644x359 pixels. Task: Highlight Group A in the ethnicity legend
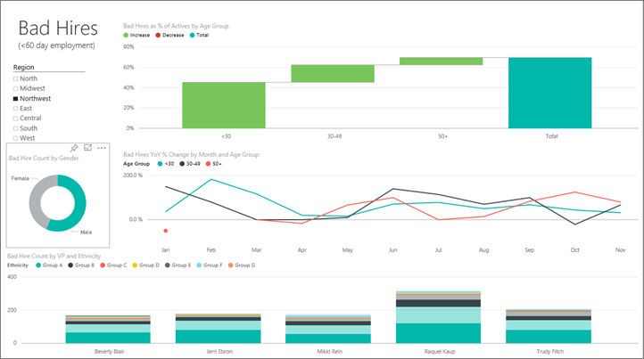click(x=38, y=265)
